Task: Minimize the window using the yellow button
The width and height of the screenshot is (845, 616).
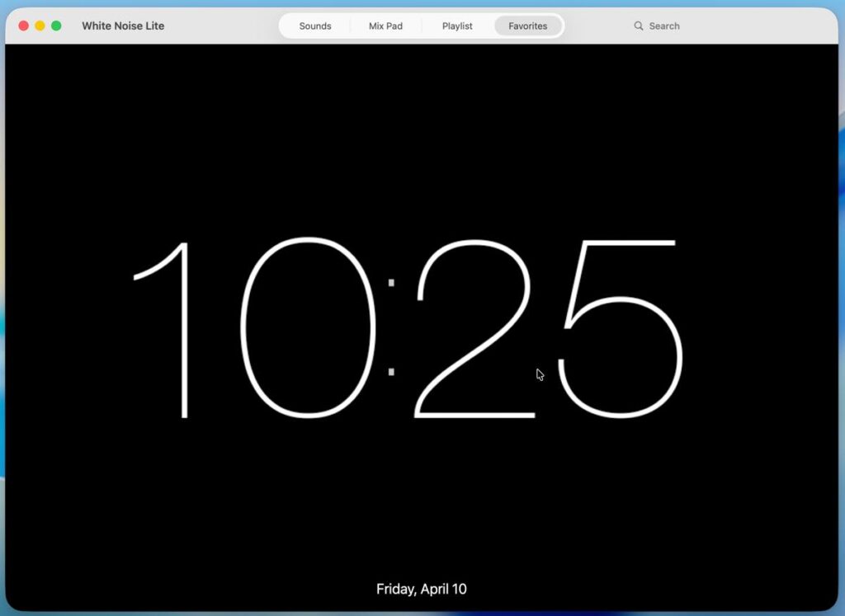Action: point(40,26)
